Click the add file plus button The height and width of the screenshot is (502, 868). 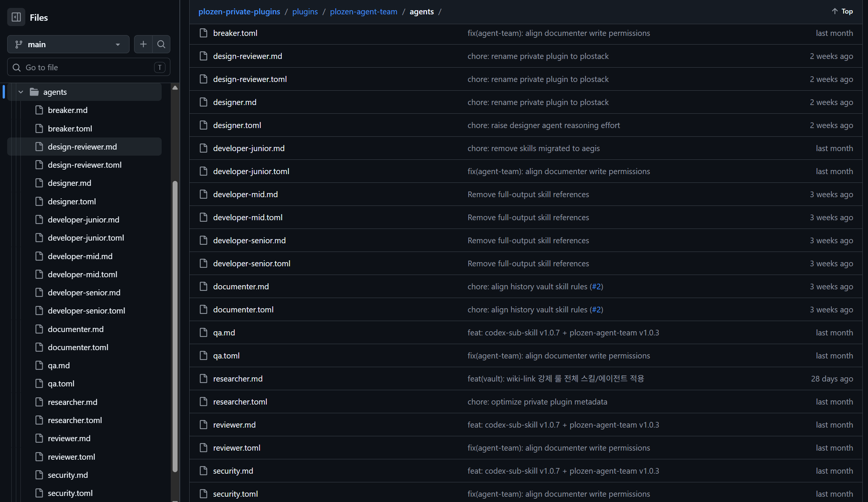click(143, 44)
